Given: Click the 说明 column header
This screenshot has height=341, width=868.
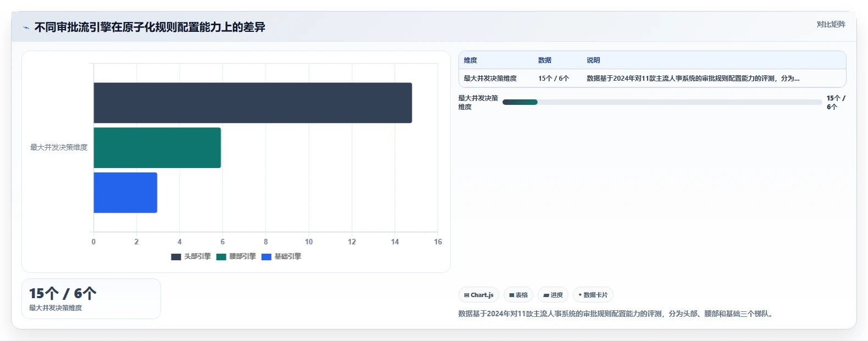Looking at the screenshot, I should pos(593,60).
